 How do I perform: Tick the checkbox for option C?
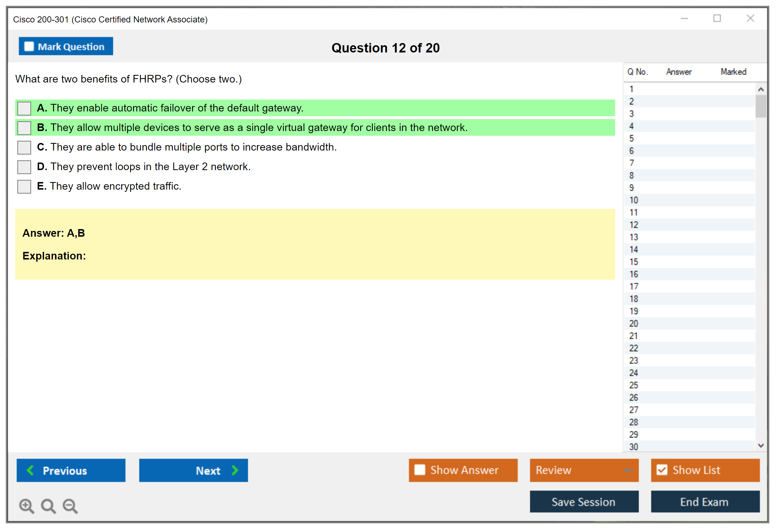click(x=24, y=147)
